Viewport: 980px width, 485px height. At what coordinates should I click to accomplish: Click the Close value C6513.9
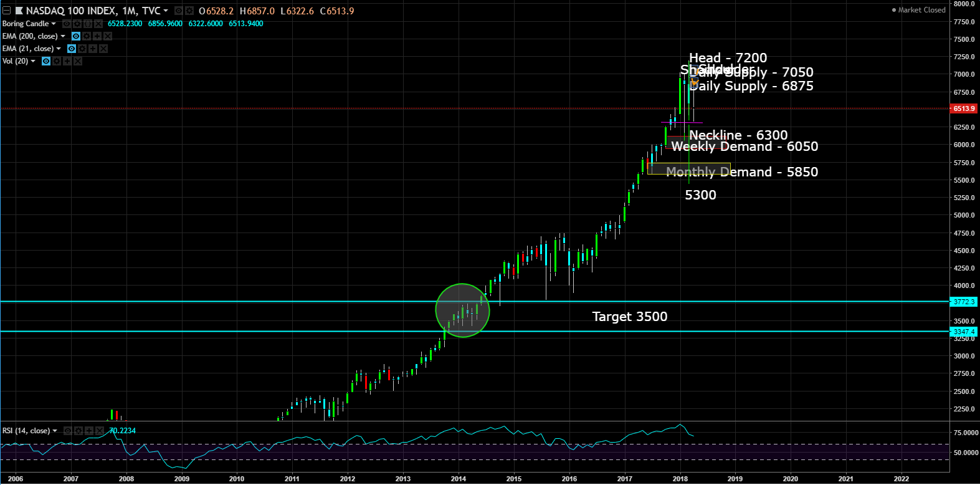coord(337,11)
